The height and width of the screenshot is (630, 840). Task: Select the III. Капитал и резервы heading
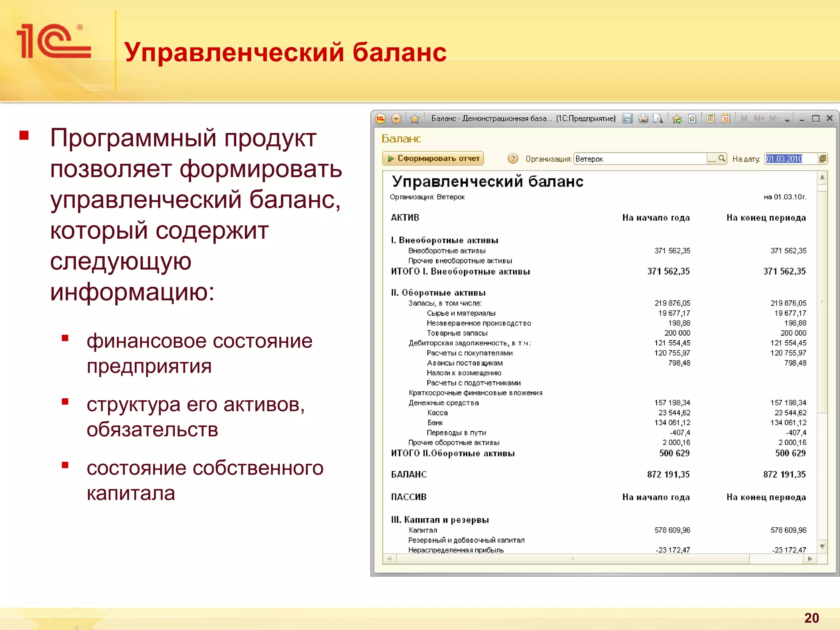click(x=440, y=520)
